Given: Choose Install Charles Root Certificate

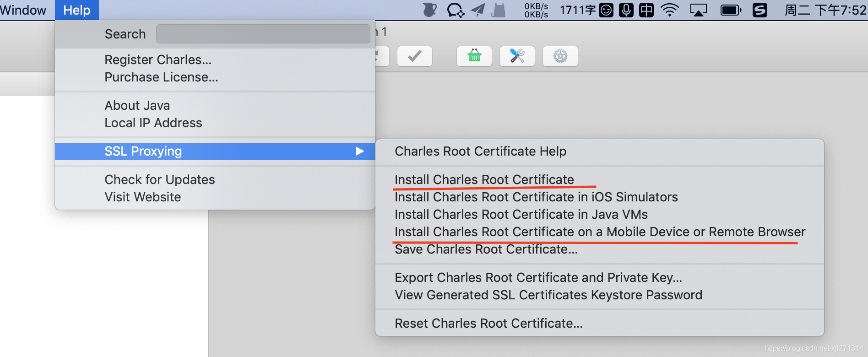Looking at the screenshot, I should point(600,180).
